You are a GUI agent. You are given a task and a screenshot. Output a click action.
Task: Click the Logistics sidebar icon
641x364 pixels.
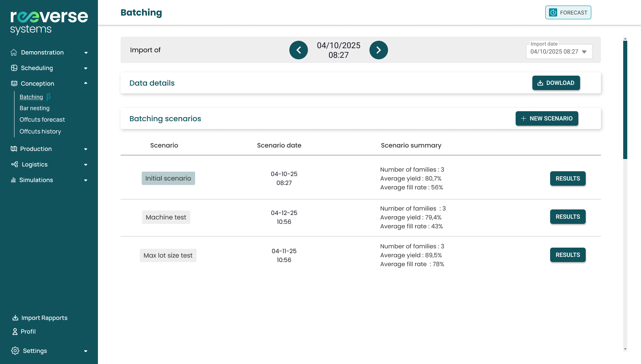[x=14, y=164]
